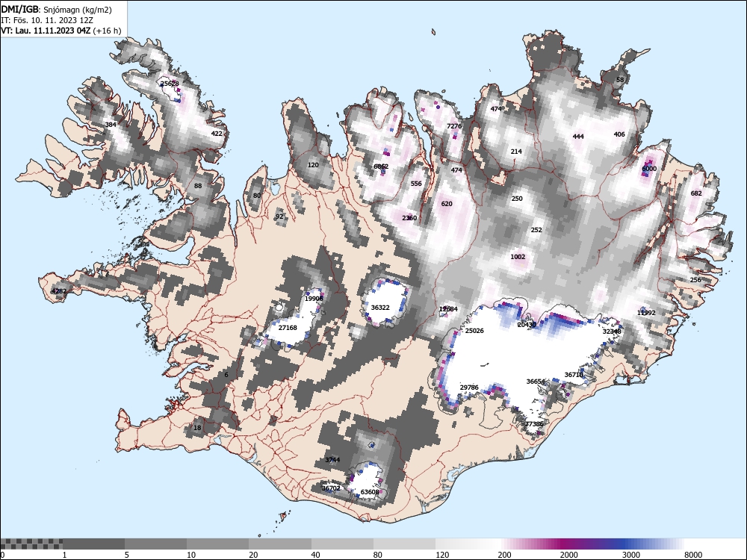Click the map value 422
The height and width of the screenshot is (560, 747).
217,134
